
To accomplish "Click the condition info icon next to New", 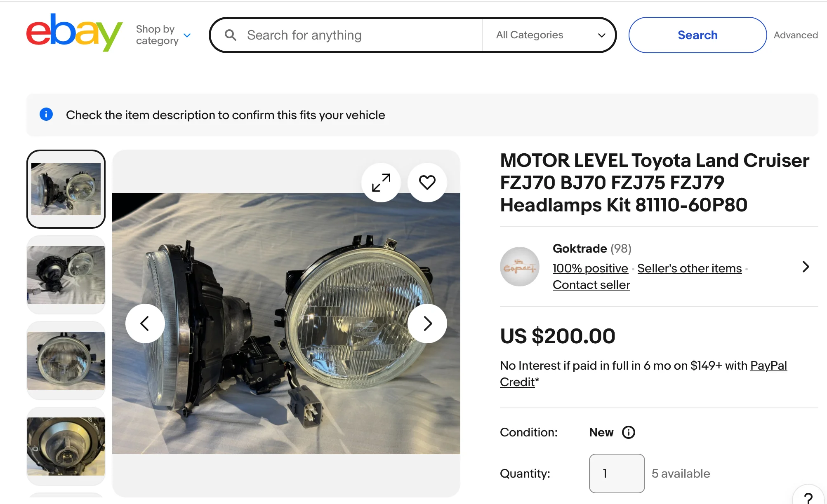I will 628,432.
